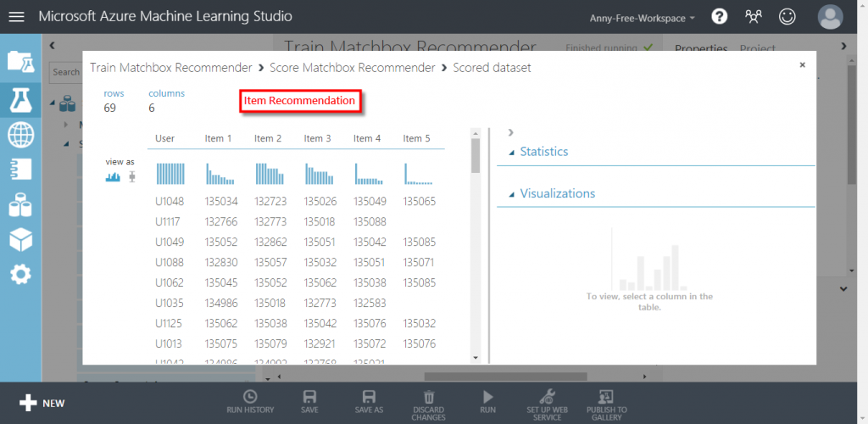
Task: Select cell 135079 in U1013 row
Action: (x=270, y=343)
